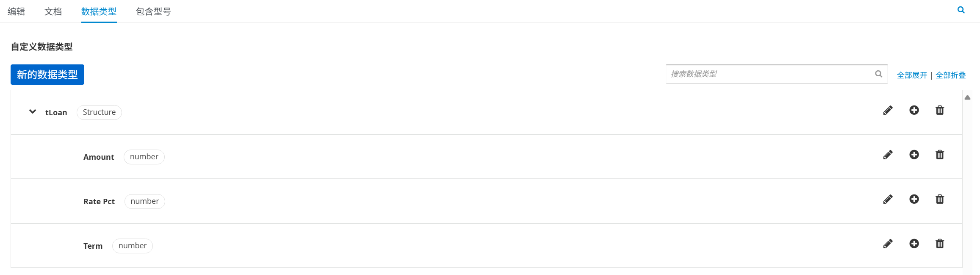The width and height of the screenshot is (980, 275).
Task: Collapse the tLoan structure chevron
Action: [33, 111]
